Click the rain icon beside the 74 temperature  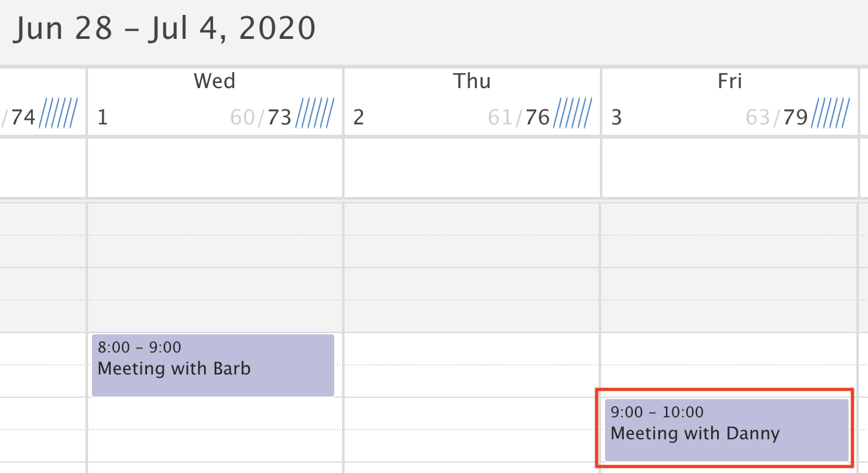(x=59, y=113)
